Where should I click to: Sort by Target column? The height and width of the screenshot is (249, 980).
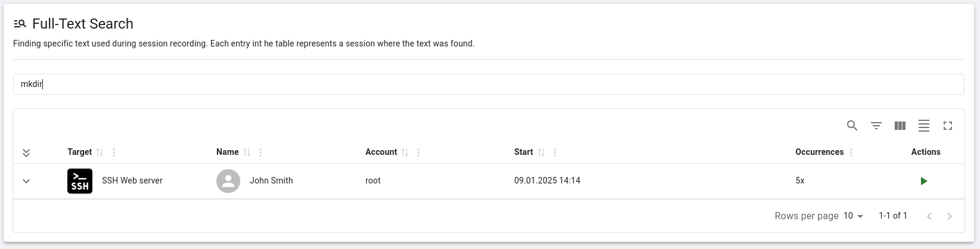100,152
